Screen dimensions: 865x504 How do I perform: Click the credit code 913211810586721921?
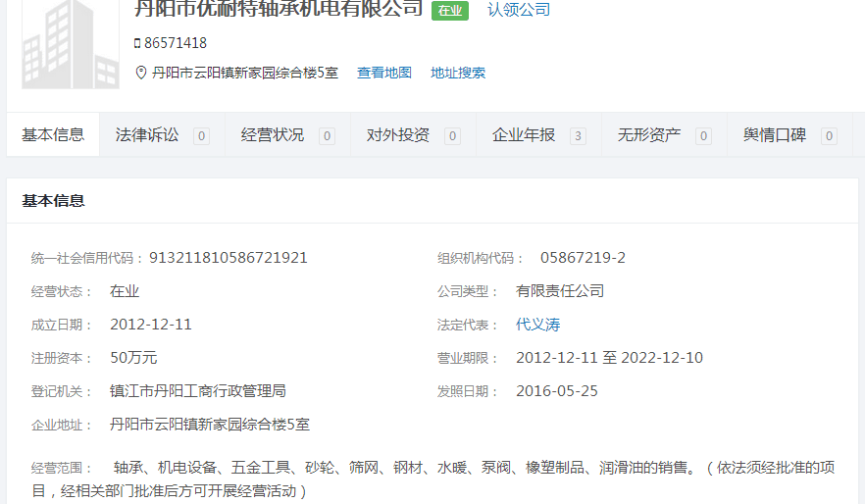click(x=229, y=258)
